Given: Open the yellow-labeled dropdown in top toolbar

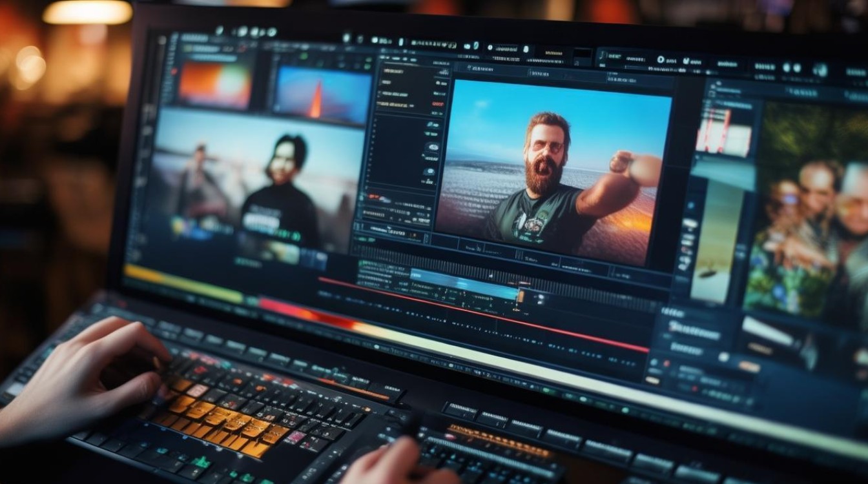Looking at the screenshot, I should coord(553,52).
